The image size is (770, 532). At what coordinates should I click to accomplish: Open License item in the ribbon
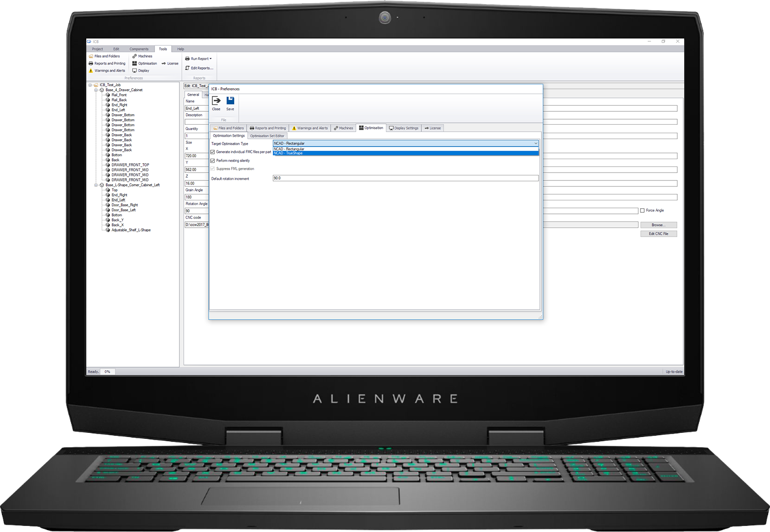[x=170, y=64]
